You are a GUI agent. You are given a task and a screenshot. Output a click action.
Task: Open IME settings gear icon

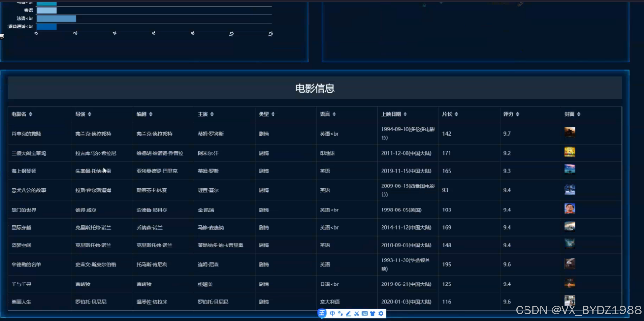(381, 314)
